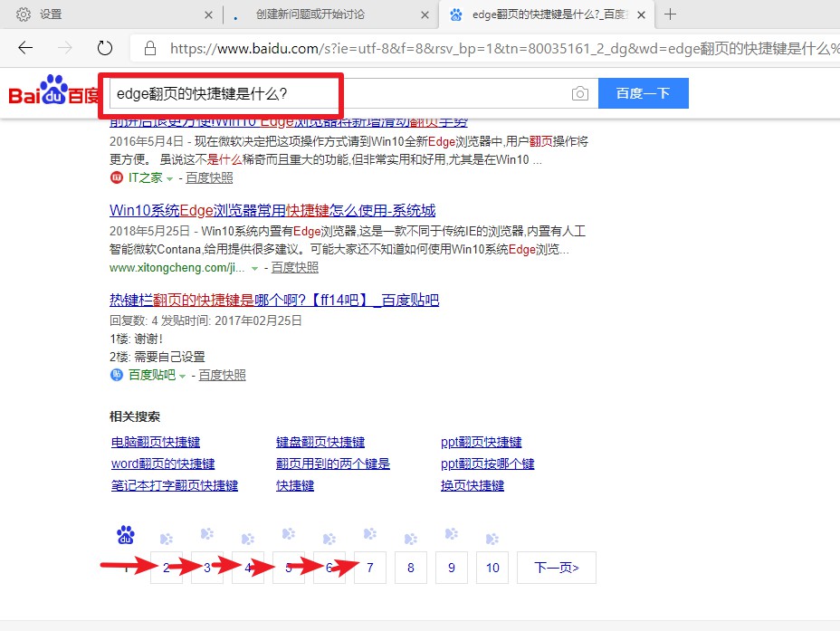Image resolution: width=840 pixels, height=631 pixels.
Task: Open a new browser tab
Action: click(670, 14)
